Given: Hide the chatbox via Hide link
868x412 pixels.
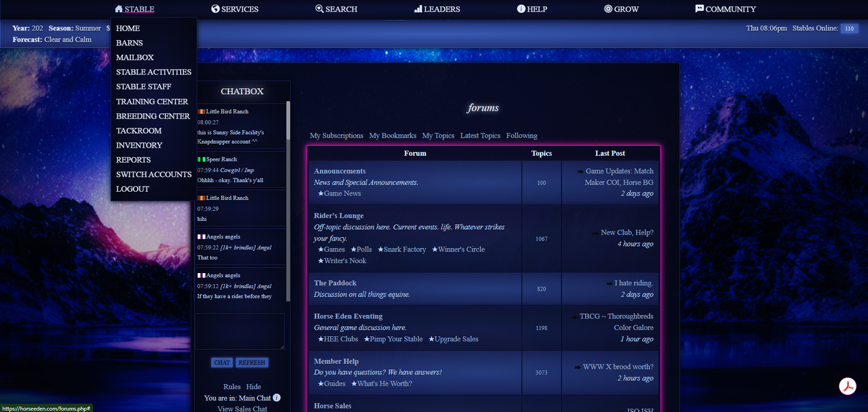Looking at the screenshot, I should (254, 387).
